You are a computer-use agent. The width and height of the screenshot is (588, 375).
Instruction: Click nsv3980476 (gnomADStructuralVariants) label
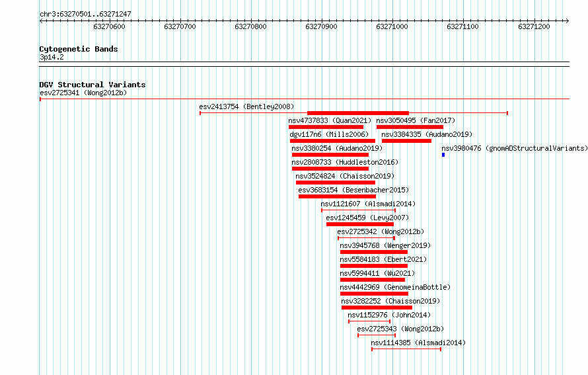(515, 148)
